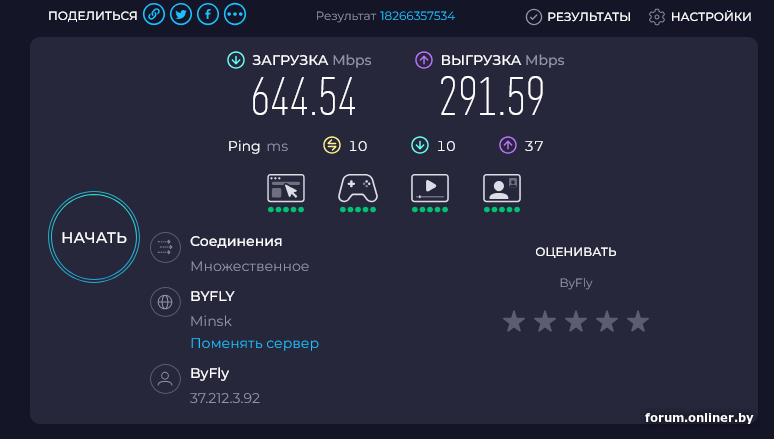Click the ByFly provider user icon
This screenshot has width=774, height=439.
point(164,379)
